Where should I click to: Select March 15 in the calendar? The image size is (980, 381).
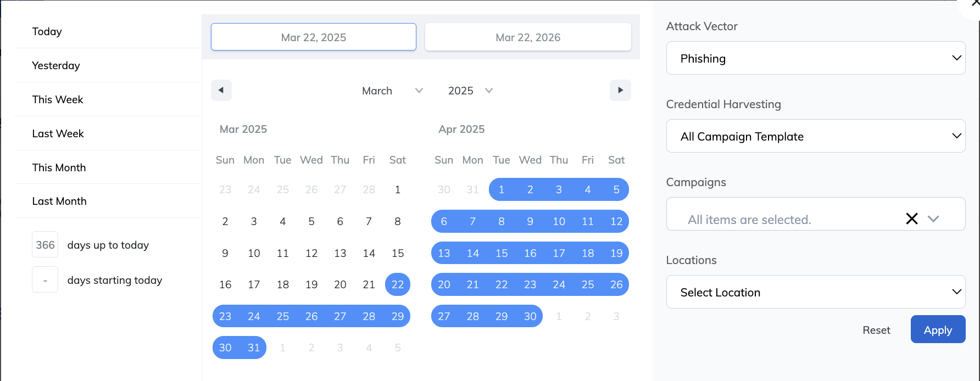pos(398,253)
